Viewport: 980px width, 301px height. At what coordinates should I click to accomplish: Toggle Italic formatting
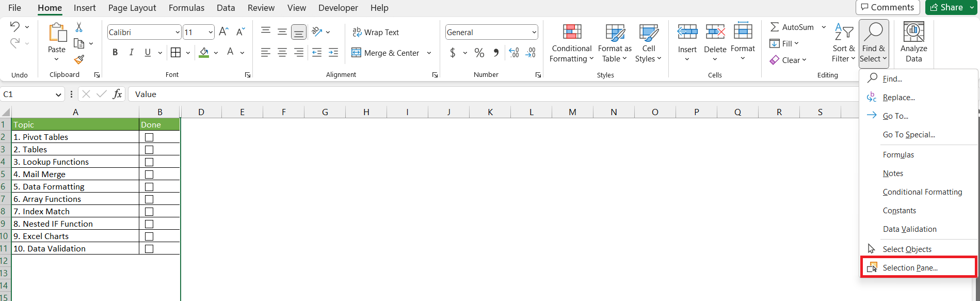(x=131, y=52)
